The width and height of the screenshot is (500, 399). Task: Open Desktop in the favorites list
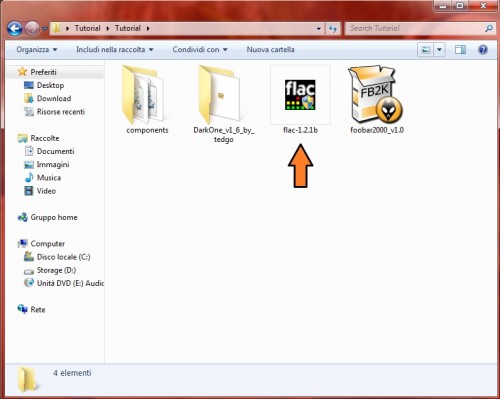click(50, 85)
